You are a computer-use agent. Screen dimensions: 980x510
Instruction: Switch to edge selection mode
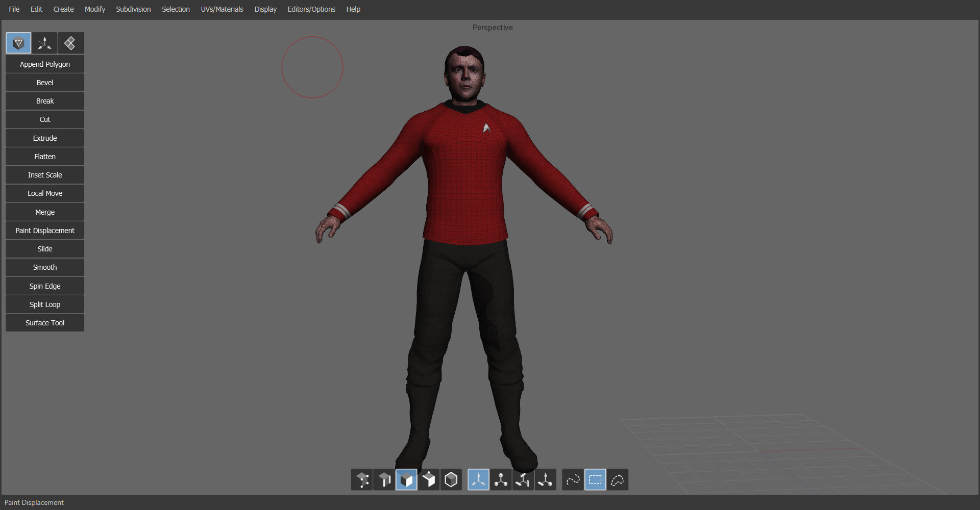(384, 479)
